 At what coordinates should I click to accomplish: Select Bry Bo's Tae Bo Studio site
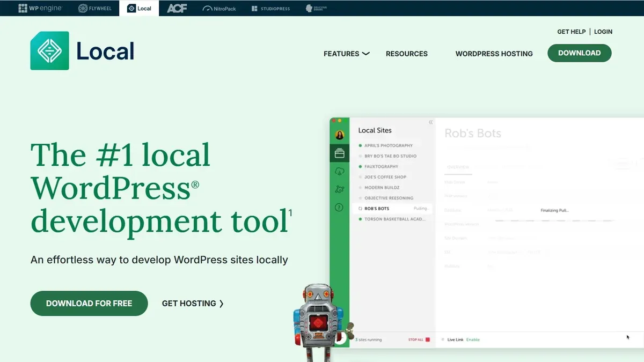point(391,156)
